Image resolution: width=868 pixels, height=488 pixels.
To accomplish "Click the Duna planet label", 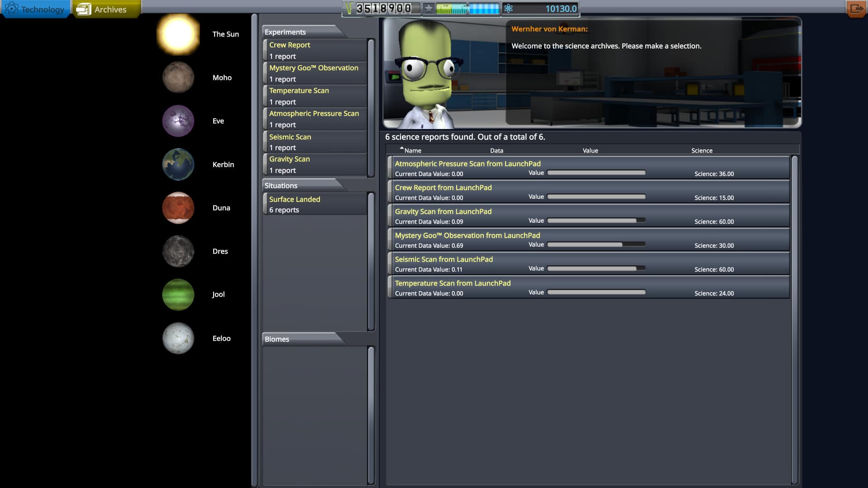I will [x=221, y=208].
